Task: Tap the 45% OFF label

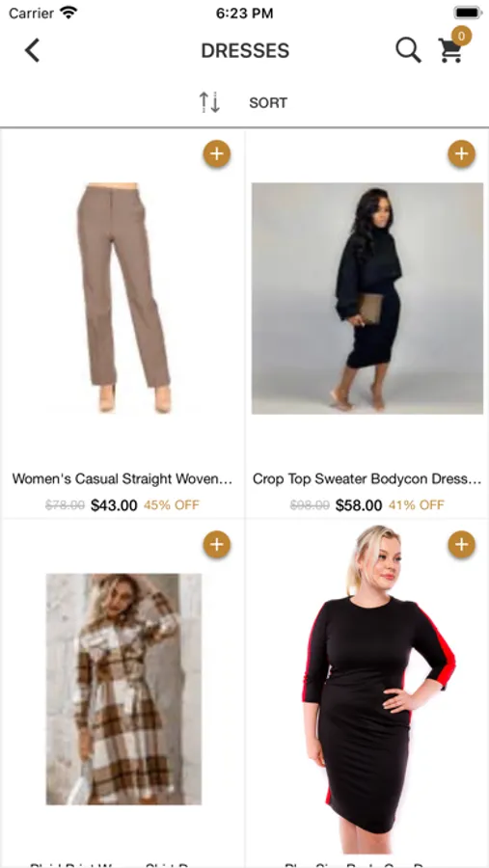Action: coord(172,505)
